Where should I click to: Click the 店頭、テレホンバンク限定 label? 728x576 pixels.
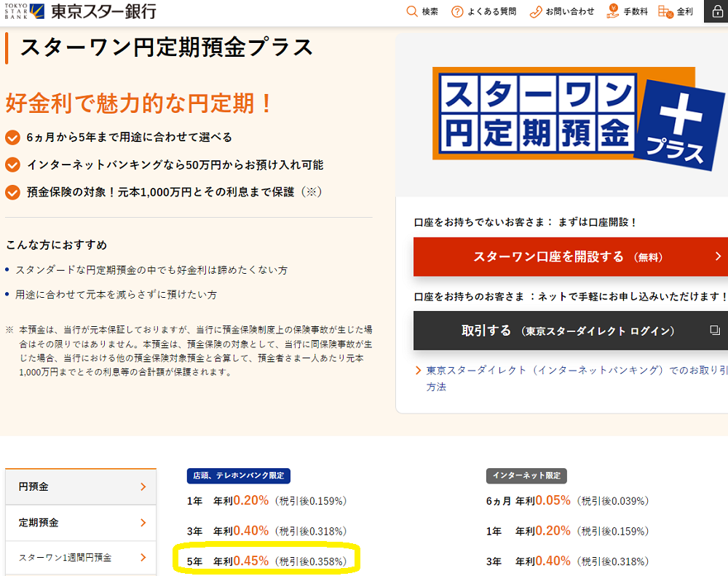(239, 476)
